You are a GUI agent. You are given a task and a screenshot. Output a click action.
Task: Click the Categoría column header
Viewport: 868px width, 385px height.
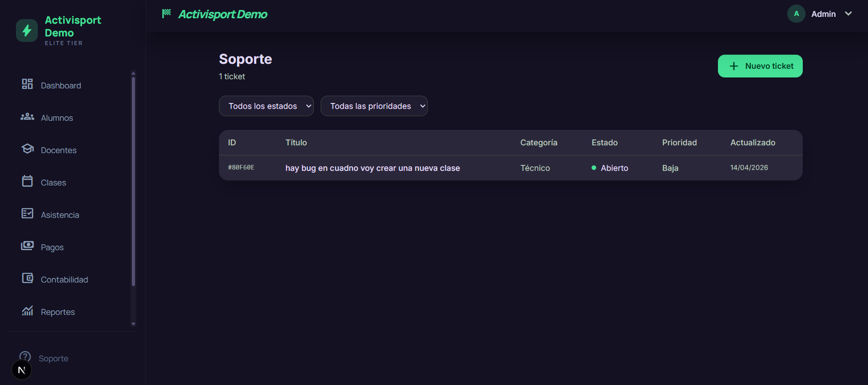[539, 143]
